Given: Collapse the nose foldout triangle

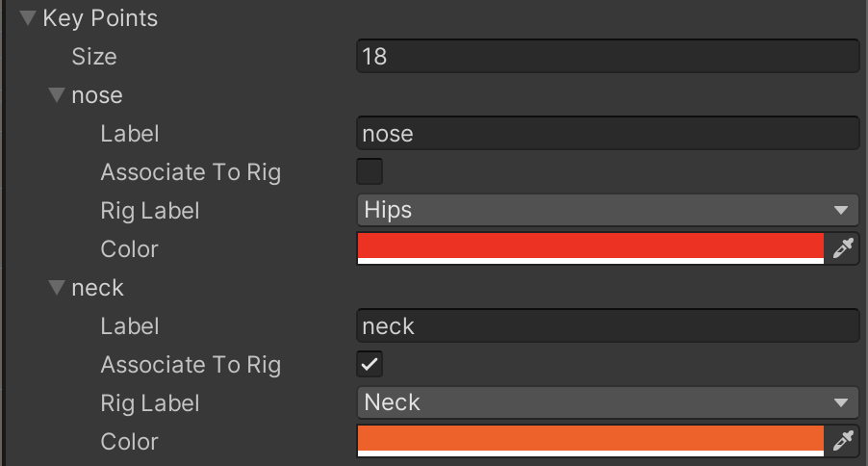Looking at the screenshot, I should [x=57, y=95].
